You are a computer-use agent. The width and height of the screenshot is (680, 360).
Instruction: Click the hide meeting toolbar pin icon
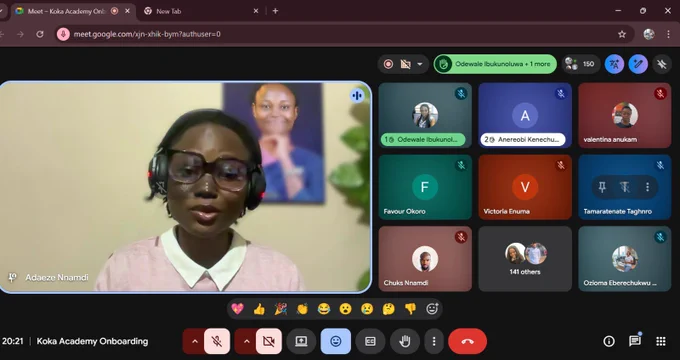coord(662,64)
